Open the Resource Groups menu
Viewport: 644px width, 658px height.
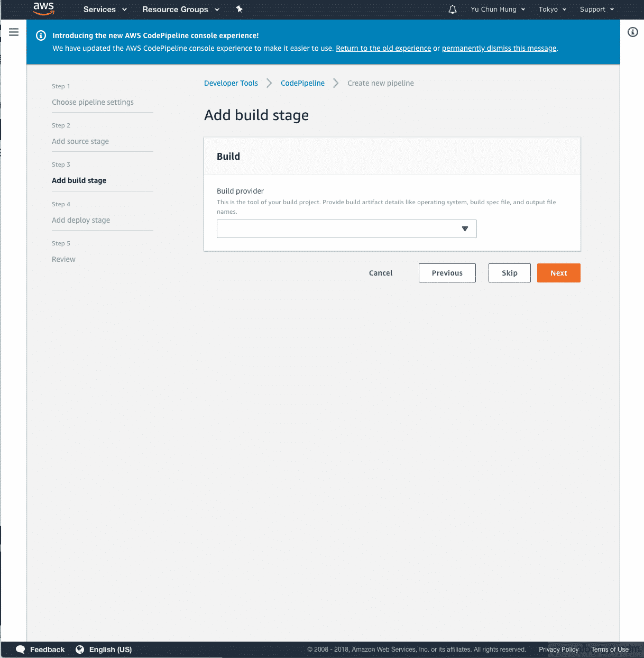coord(181,10)
